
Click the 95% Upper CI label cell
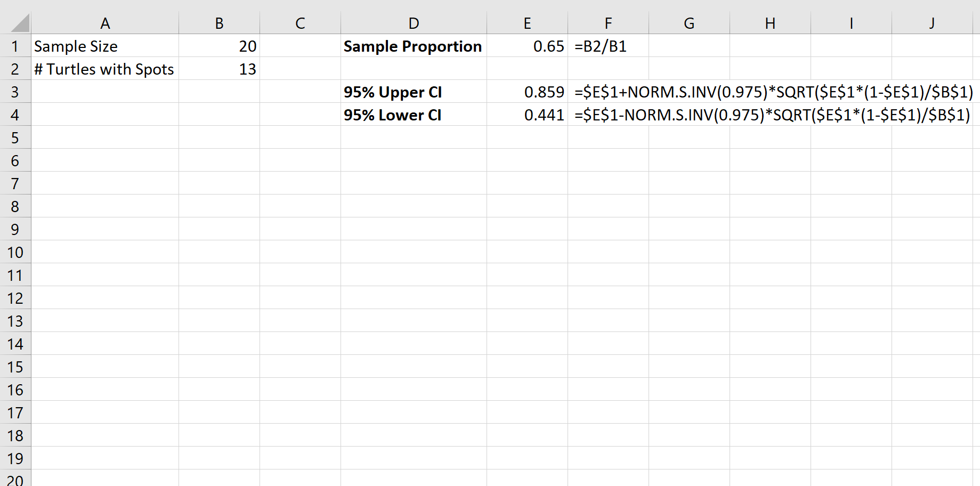[414, 92]
